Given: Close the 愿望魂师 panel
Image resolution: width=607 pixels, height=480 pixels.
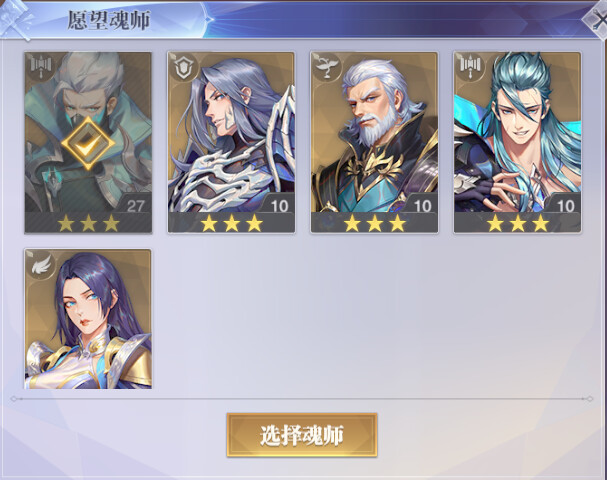Looking at the screenshot, I should [x=598, y=20].
